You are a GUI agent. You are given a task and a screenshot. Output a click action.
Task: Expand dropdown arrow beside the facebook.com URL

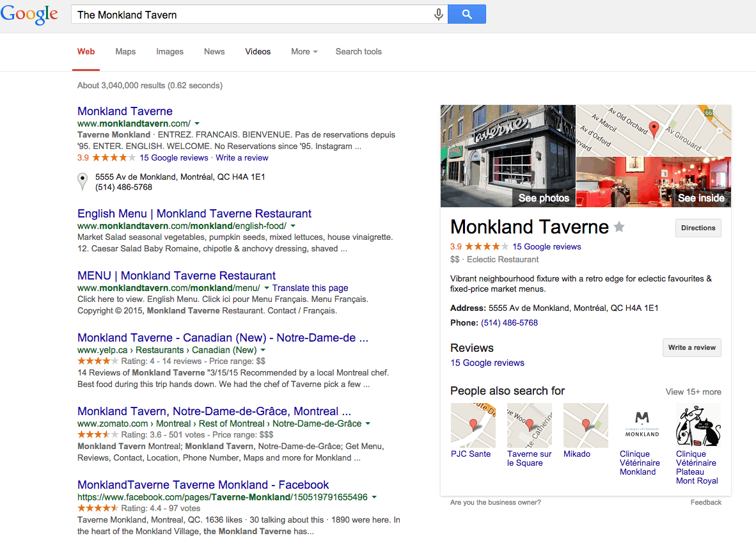point(374,497)
